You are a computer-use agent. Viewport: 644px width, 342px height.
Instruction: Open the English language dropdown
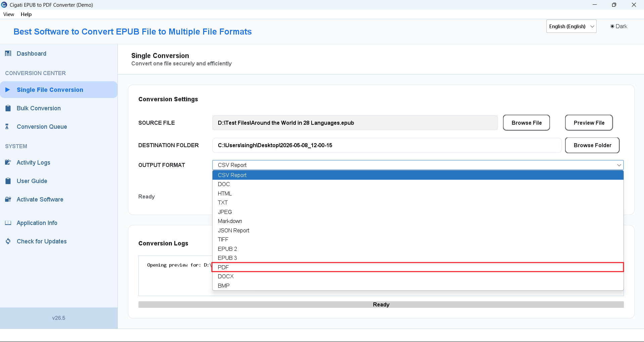571,26
